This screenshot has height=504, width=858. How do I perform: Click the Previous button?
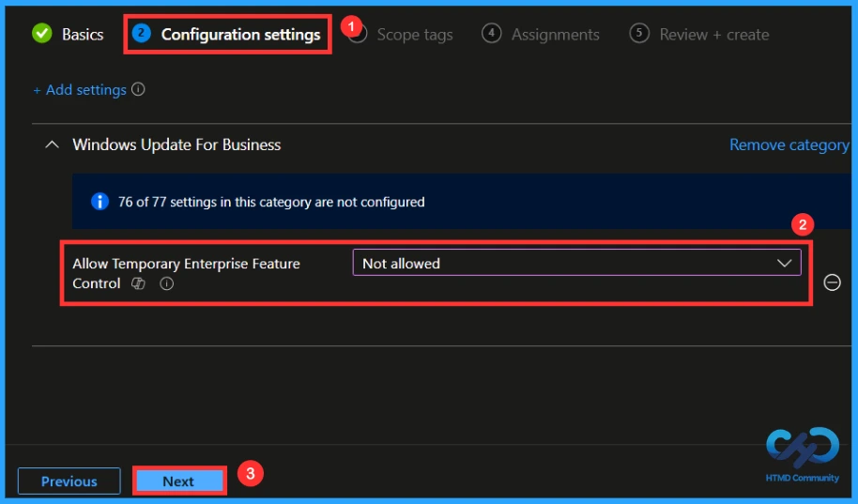[69, 481]
